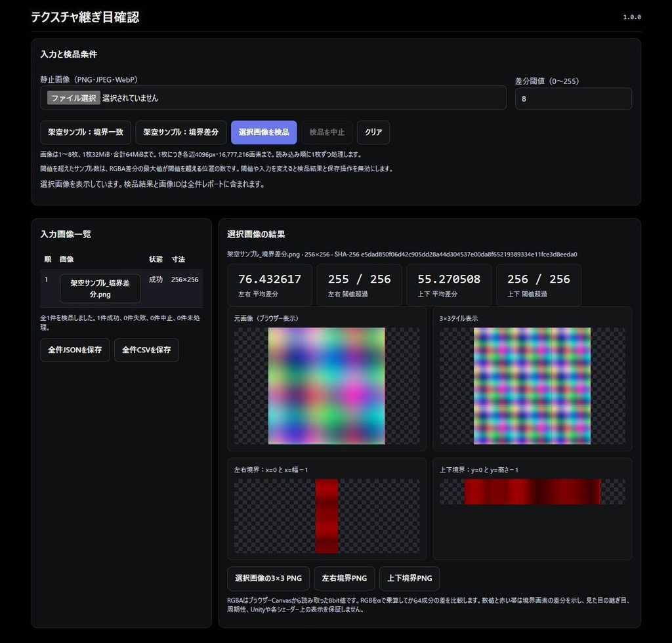This screenshot has height=643, width=672.
Task: Click the 検品を中止 button
Action: click(327, 133)
